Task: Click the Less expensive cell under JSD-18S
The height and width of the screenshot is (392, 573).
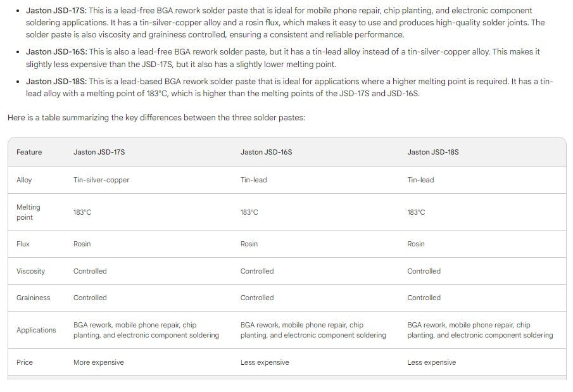Action: coord(432,362)
